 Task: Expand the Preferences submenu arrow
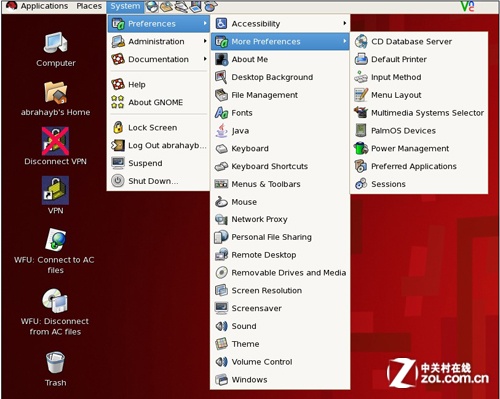click(x=205, y=24)
